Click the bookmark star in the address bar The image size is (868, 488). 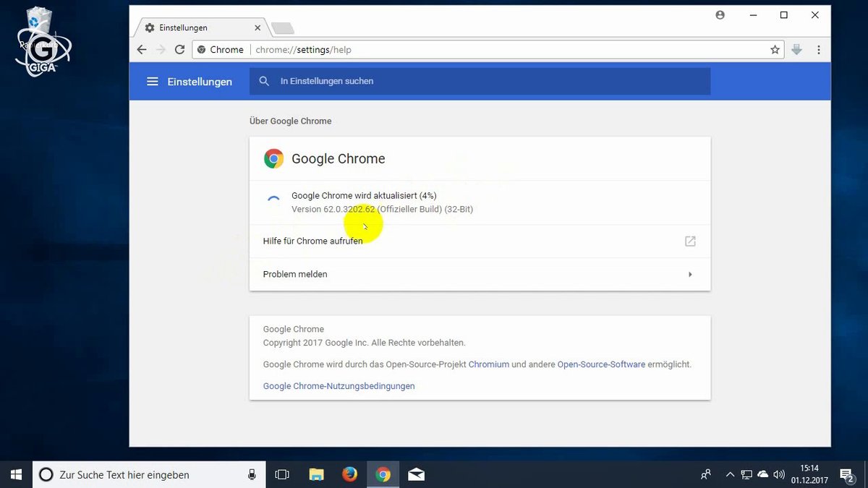coord(775,49)
